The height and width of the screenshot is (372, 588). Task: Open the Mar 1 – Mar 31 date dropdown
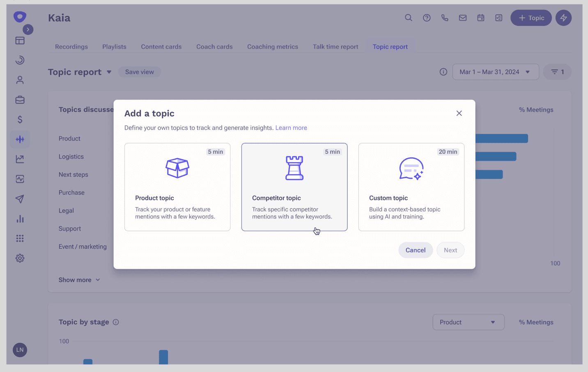(x=495, y=72)
